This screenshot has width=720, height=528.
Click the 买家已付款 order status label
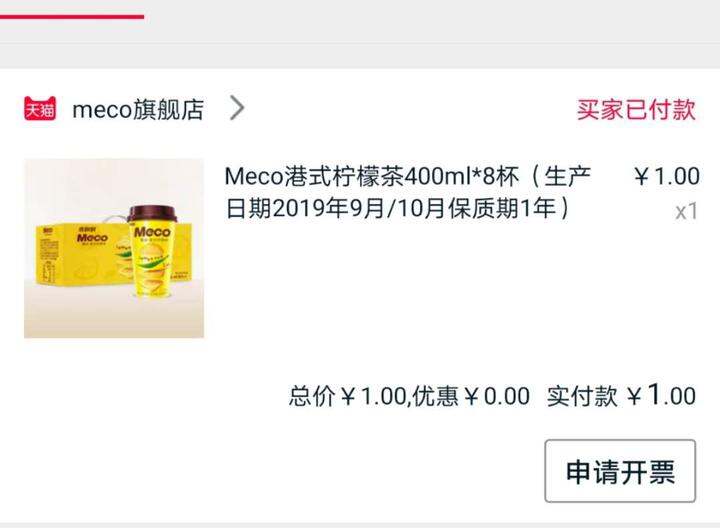pos(636,109)
